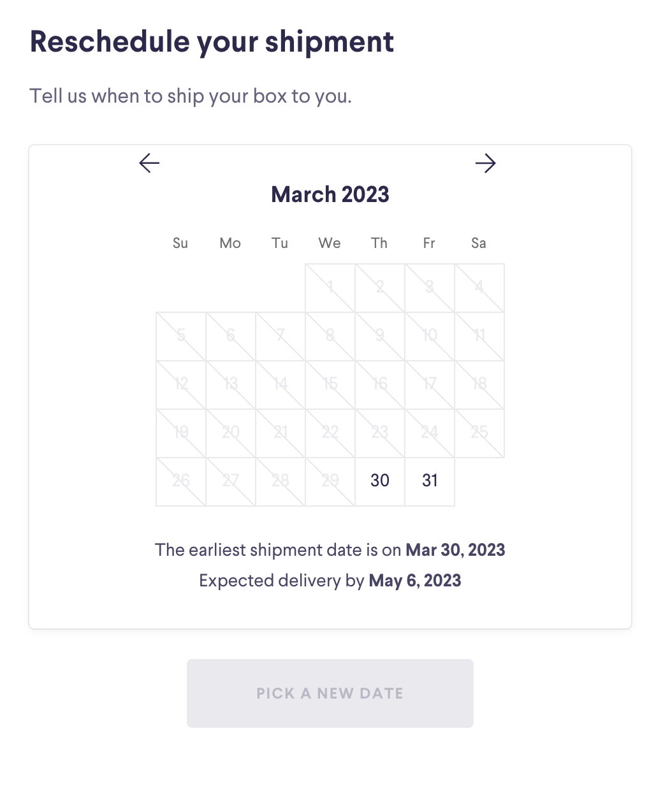Select March 30 as shipment date
Viewport: 649px width, 812px height.
[x=380, y=481]
